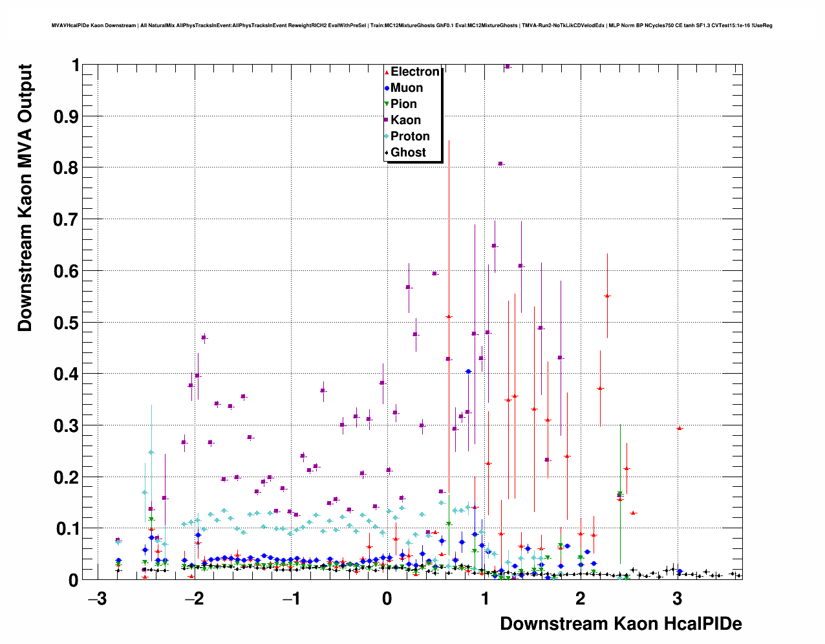Click the y-axis tick label '0.3'
The height and width of the screenshot is (644, 825).
pyautogui.click(x=67, y=426)
